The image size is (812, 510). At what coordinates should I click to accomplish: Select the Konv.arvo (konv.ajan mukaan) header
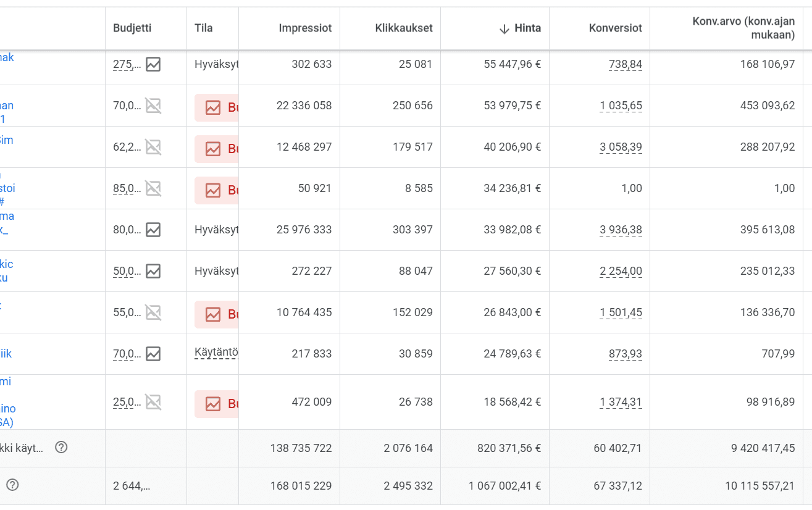click(x=743, y=28)
